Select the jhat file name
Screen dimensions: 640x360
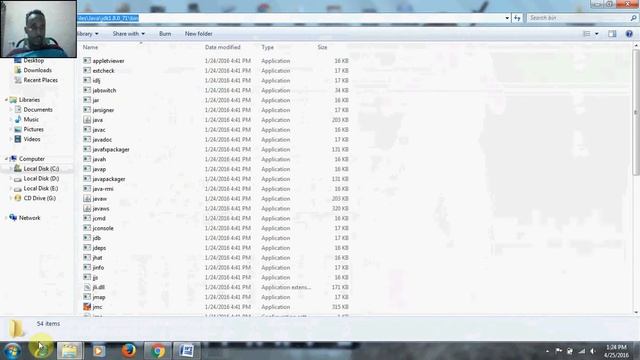(97, 258)
